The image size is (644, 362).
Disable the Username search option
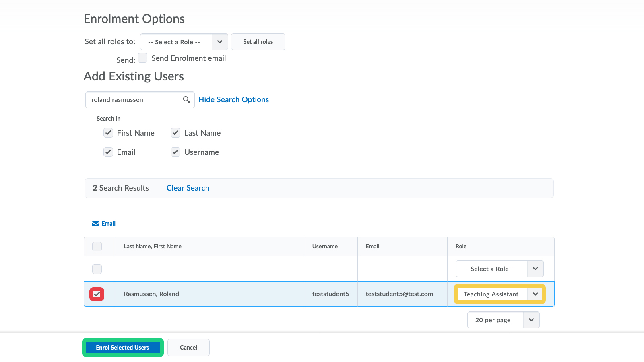pos(175,152)
